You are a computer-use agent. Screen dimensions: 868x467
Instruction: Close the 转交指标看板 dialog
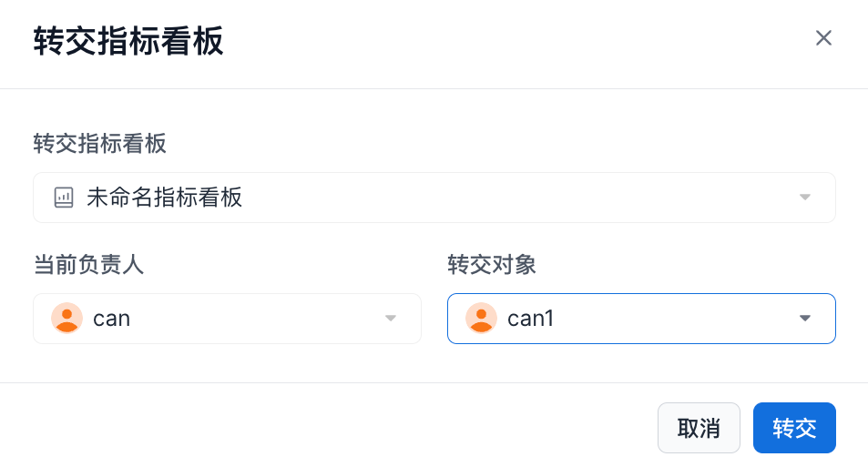(x=823, y=38)
